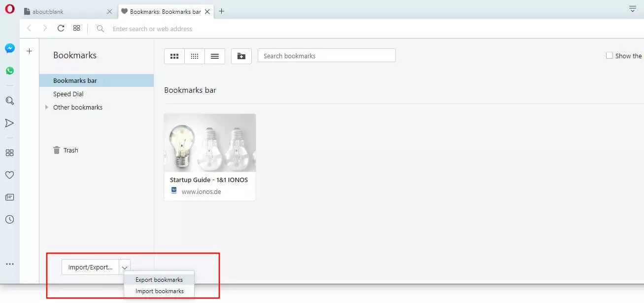This screenshot has height=303, width=644.
Task: Open the Import/Export dropdown arrow
Action: pos(125,267)
